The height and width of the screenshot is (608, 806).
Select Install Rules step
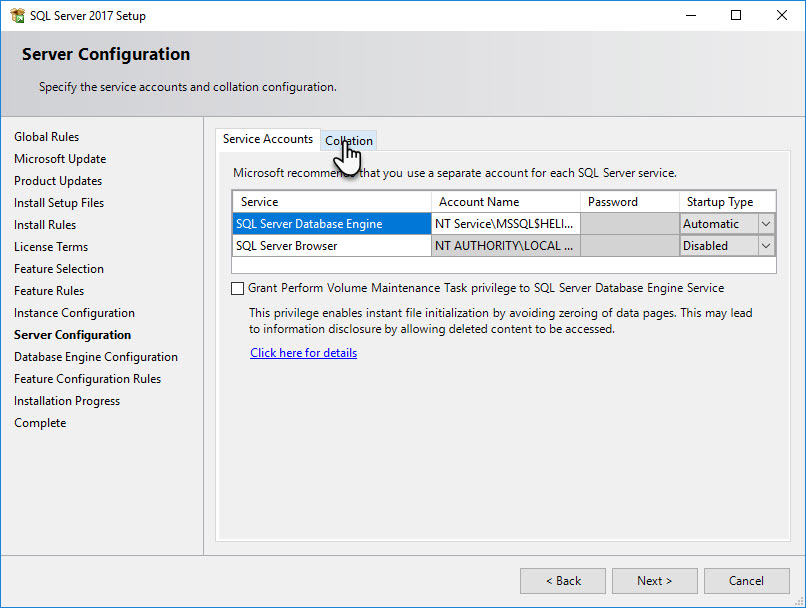[x=45, y=225]
